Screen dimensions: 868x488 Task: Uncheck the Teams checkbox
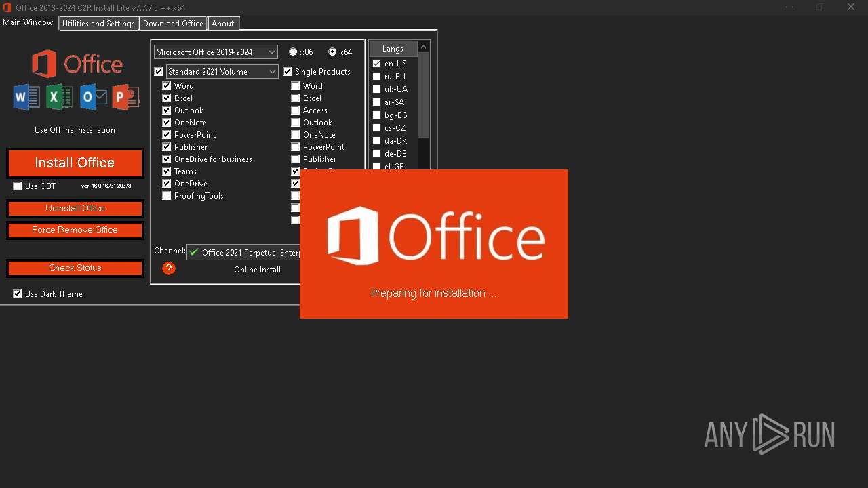167,171
